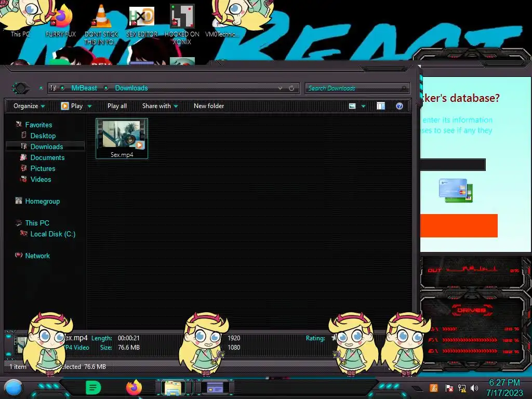Screen dimensions: 532x399
Task: Click the DRIVES gadget header
Action: pyautogui.click(x=471, y=310)
